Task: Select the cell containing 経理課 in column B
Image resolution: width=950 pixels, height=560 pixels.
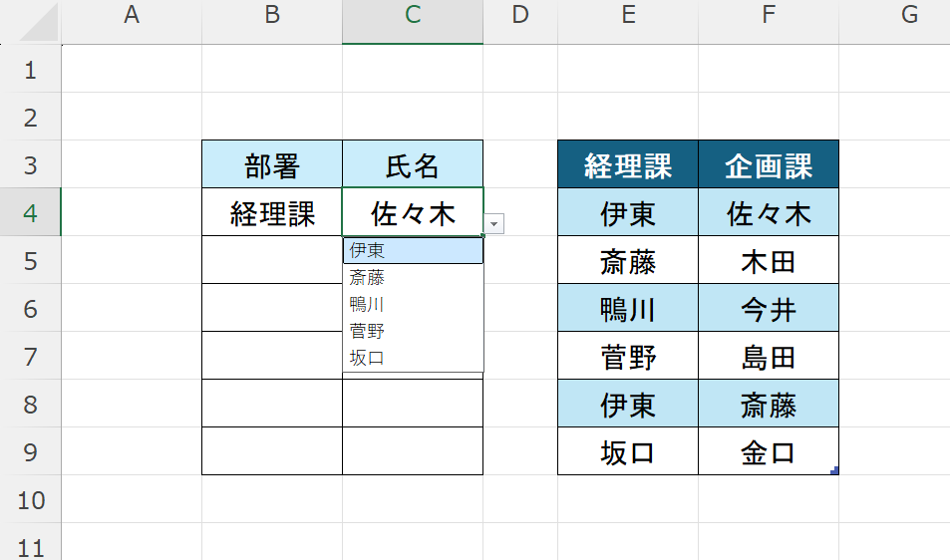Action: pos(272,213)
